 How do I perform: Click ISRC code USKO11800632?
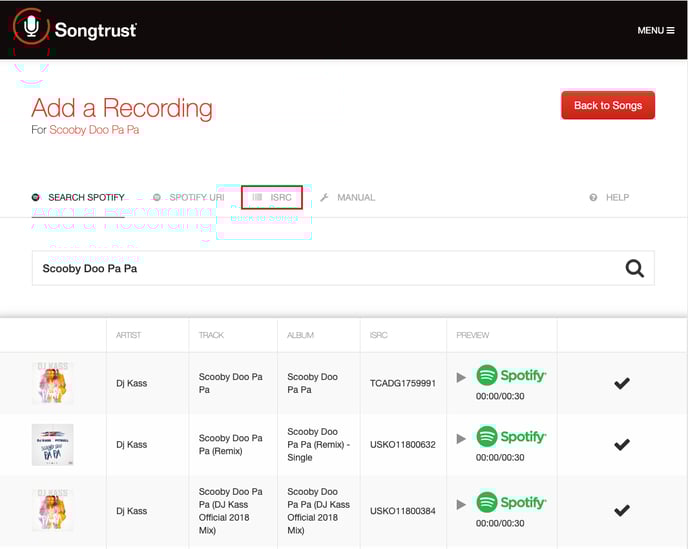[403, 445]
